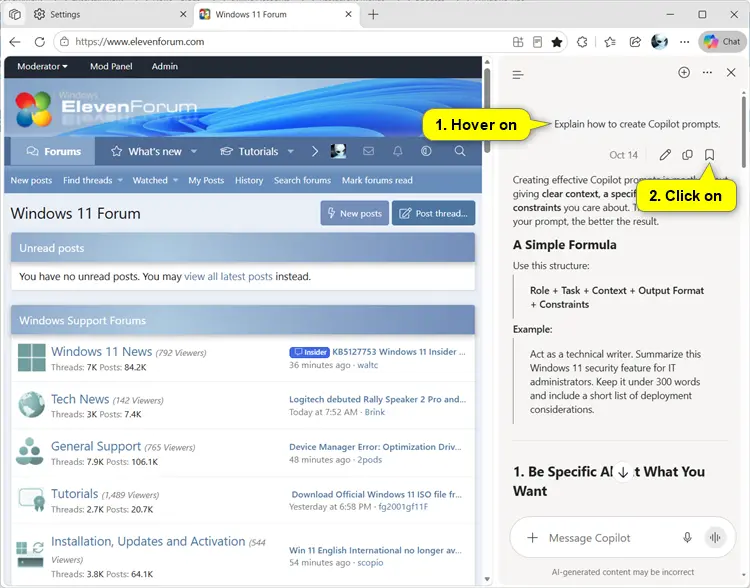
Task: Select the Forums navigation tab
Action: [x=53, y=152]
